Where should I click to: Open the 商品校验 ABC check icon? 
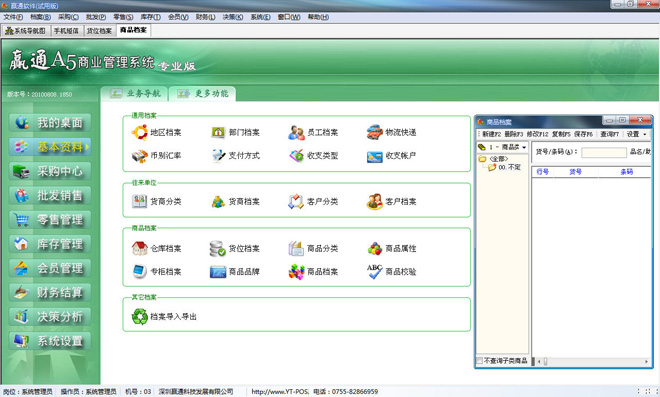[x=374, y=272]
